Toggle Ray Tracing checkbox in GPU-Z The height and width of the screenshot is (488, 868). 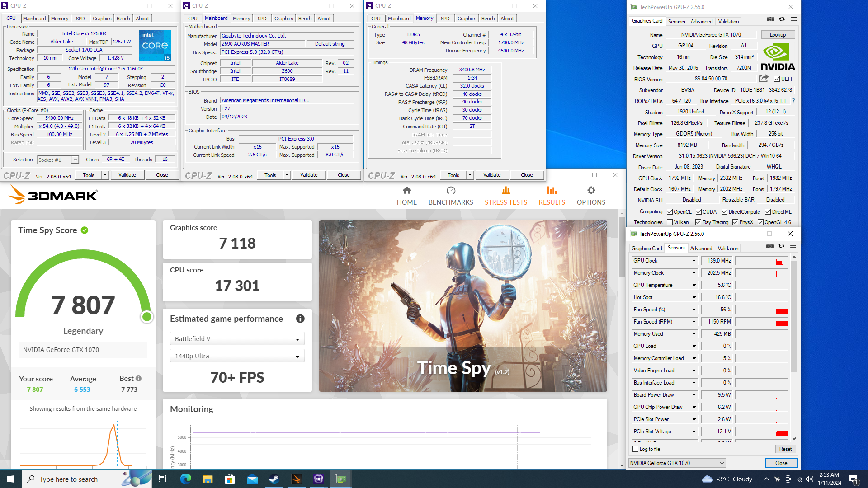[698, 222]
